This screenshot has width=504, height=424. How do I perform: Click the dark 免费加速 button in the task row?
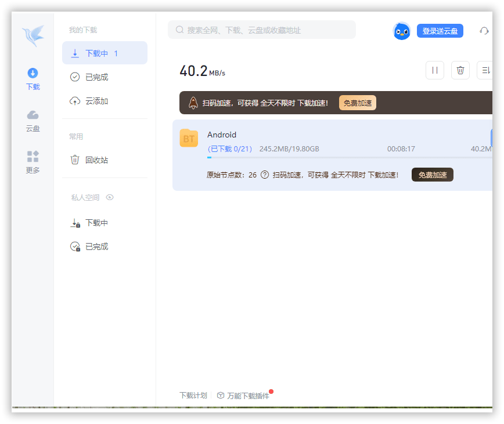pos(433,175)
